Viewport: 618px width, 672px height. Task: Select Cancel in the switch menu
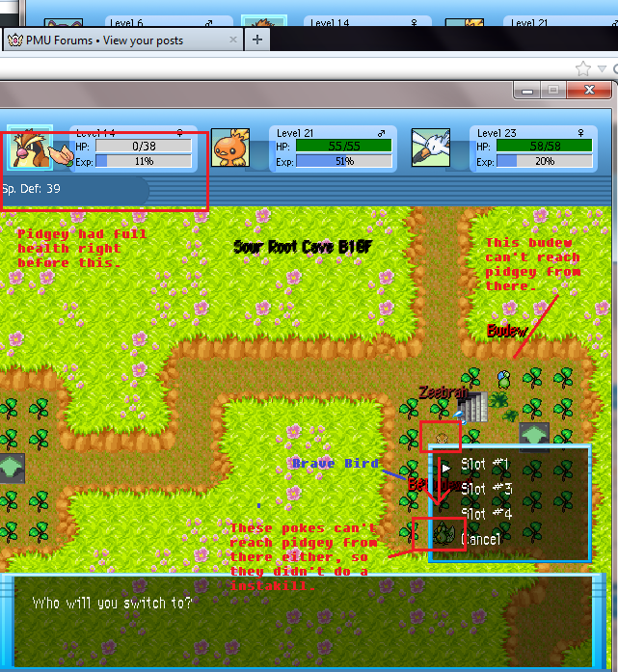481,539
